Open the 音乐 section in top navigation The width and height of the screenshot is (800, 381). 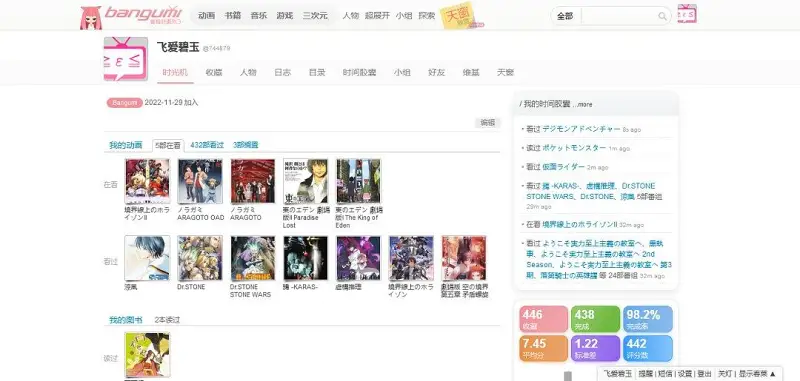click(x=259, y=16)
